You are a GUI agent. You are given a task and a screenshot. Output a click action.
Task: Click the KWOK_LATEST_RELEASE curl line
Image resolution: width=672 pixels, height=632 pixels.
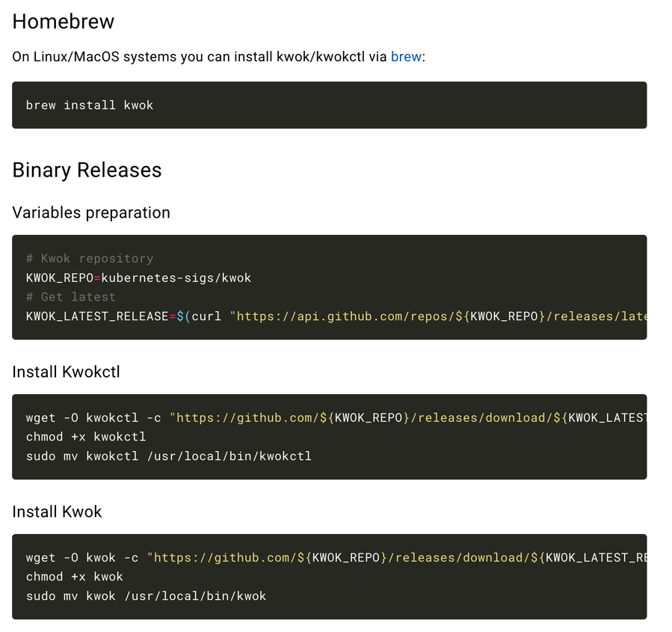(x=336, y=316)
